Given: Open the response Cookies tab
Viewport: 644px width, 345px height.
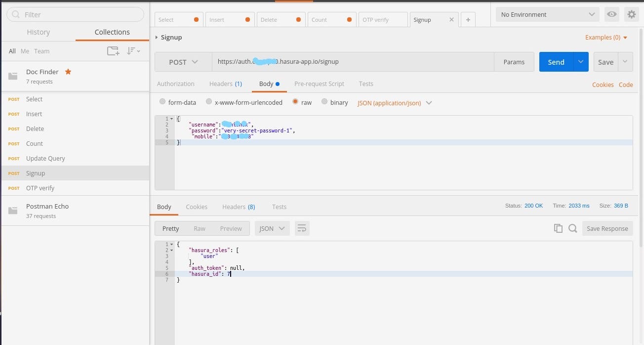Looking at the screenshot, I should click(x=197, y=207).
